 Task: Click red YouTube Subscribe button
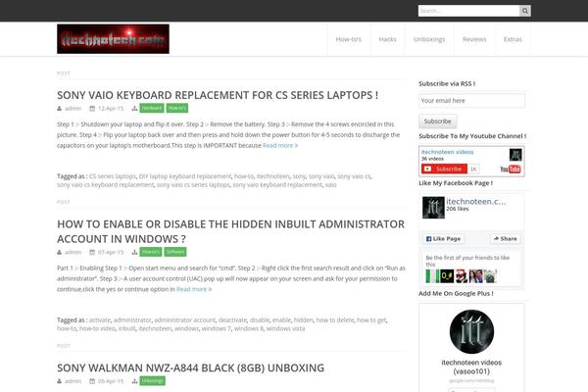pos(444,170)
